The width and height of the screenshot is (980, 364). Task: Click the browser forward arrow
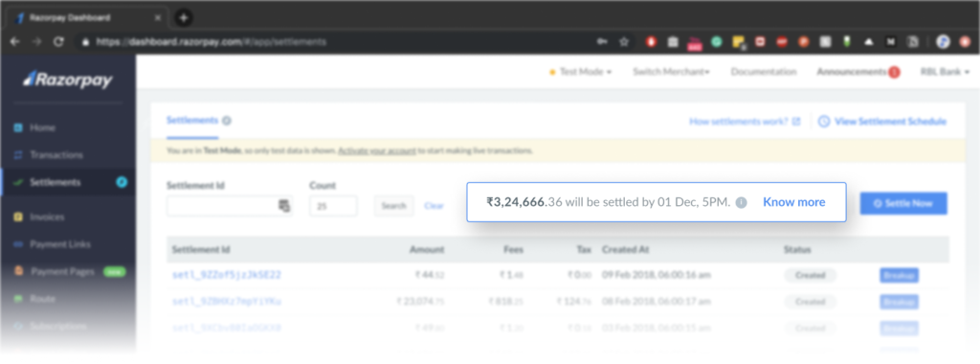(37, 42)
